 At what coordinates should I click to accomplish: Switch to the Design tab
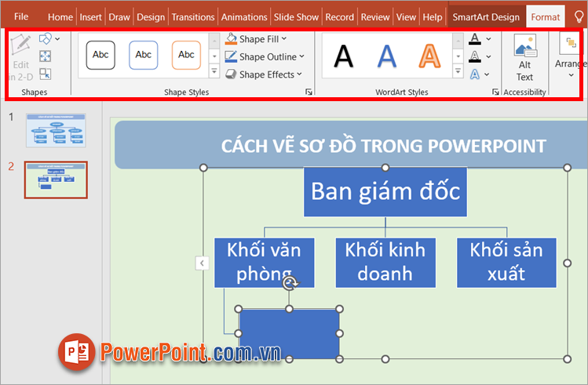(151, 17)
